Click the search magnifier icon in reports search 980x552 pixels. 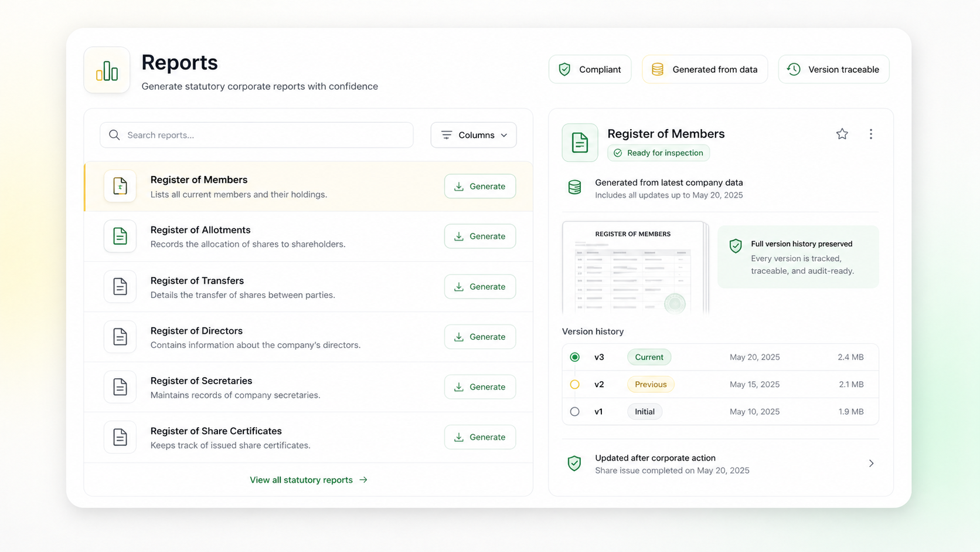(114, 135)
